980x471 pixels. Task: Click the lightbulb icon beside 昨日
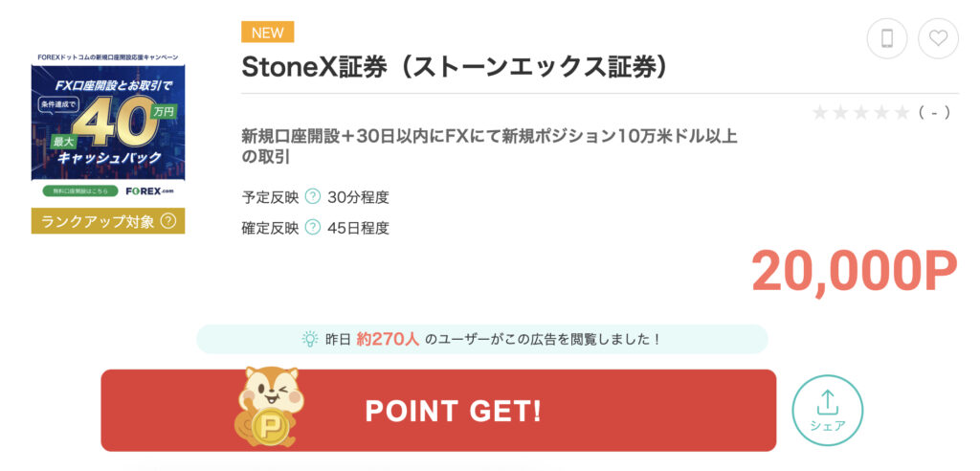pos(310,339)
